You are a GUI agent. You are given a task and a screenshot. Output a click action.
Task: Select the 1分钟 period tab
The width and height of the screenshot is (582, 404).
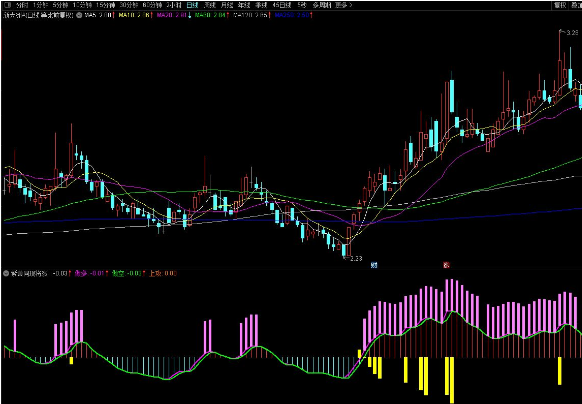pos(40,5)
